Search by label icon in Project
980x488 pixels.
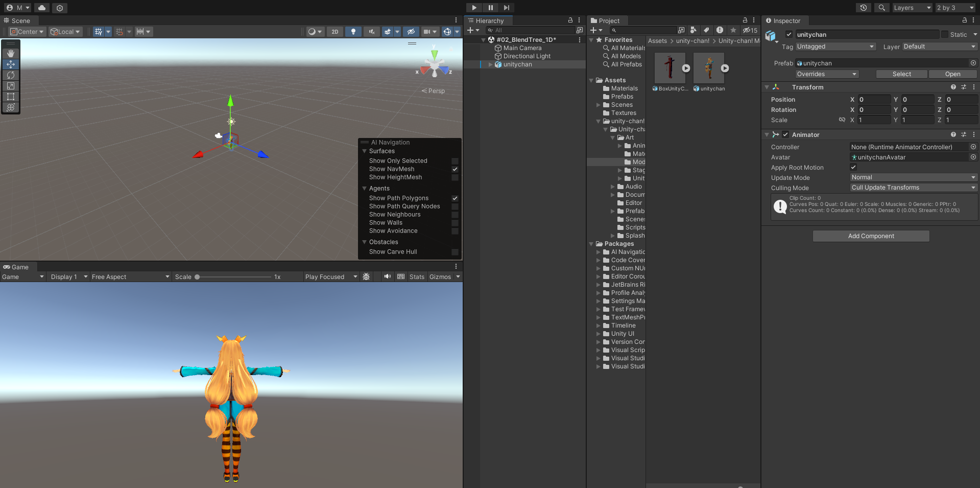click(706, 30)
